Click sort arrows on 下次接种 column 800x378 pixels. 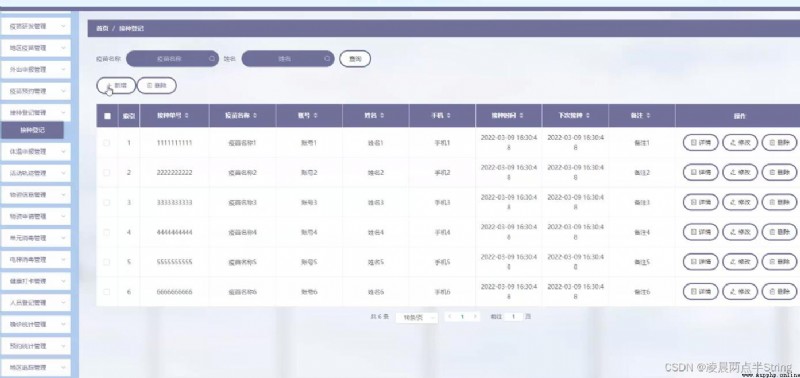588,116
